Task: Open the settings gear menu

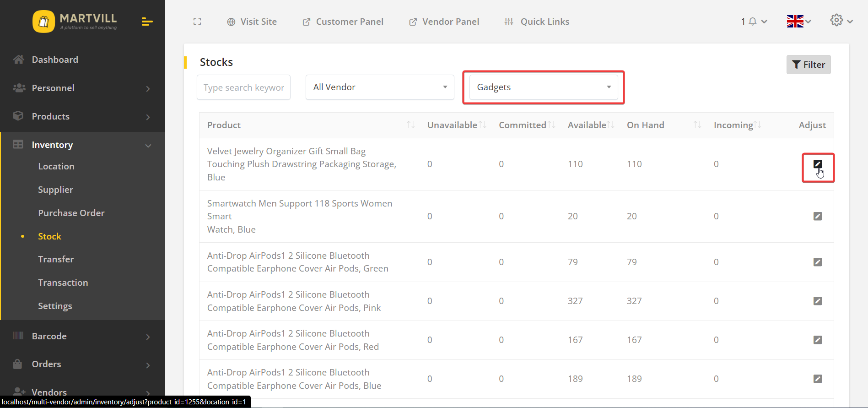Action: pos(836,20)
